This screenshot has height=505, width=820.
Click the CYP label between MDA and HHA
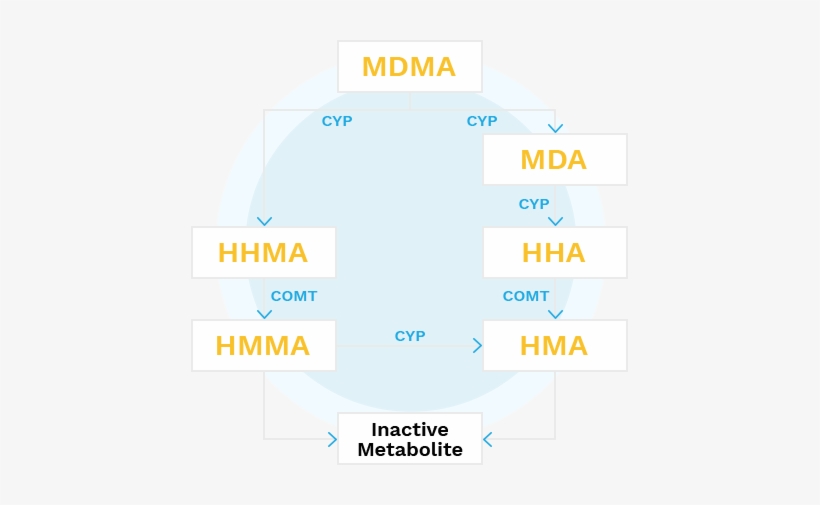tap(534, 204)
